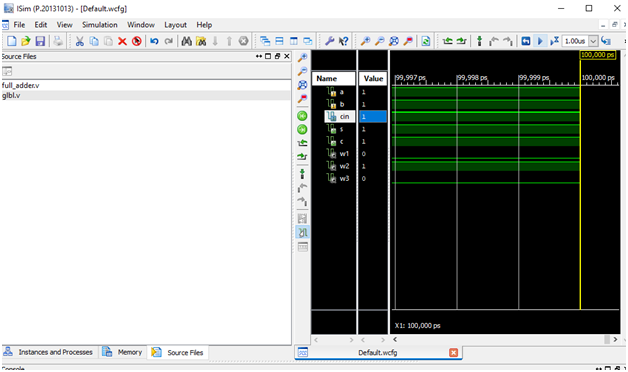Image resolution: width=628 pixels, height=372 pixels.
Task: Click Zoom Out in top toolbar
Action: pyautogui.click(x=380, y=41)
